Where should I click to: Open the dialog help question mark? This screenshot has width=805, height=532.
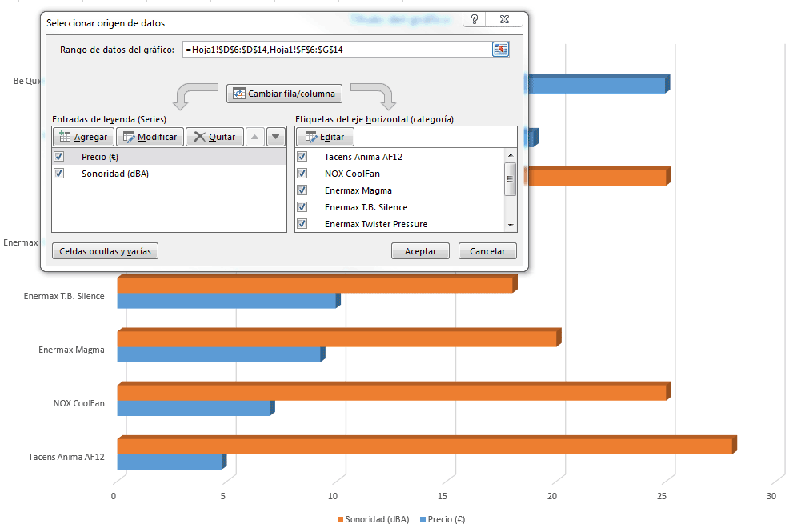click(475, 19)
